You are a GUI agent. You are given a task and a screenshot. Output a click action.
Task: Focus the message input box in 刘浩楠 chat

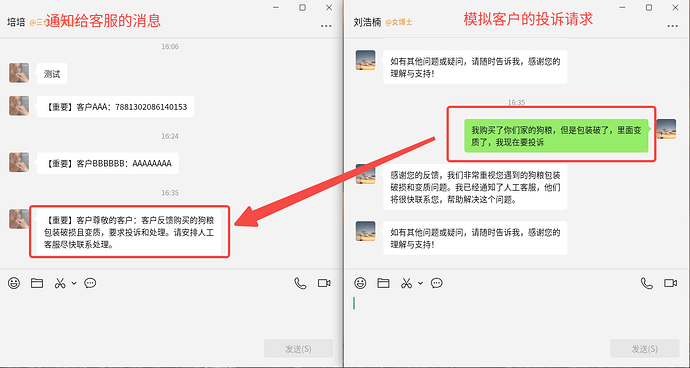[517, 315]
